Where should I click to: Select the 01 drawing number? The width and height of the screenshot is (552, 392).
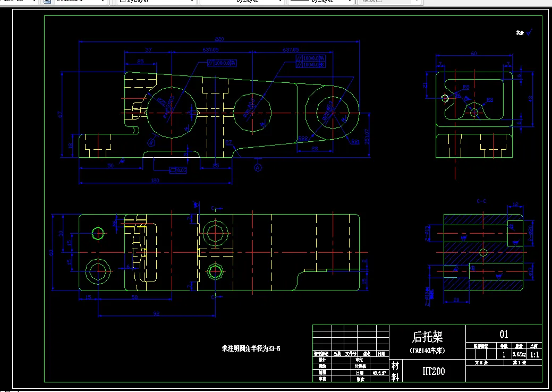click(504, 334)
